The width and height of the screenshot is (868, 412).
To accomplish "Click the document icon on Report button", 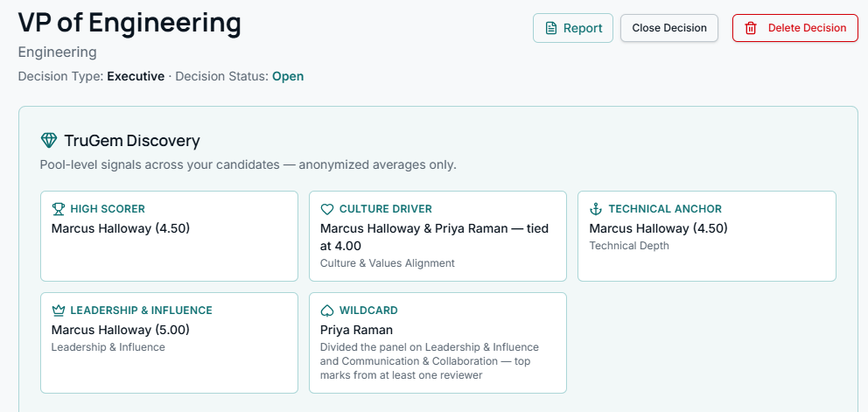I will coord(550,28).
